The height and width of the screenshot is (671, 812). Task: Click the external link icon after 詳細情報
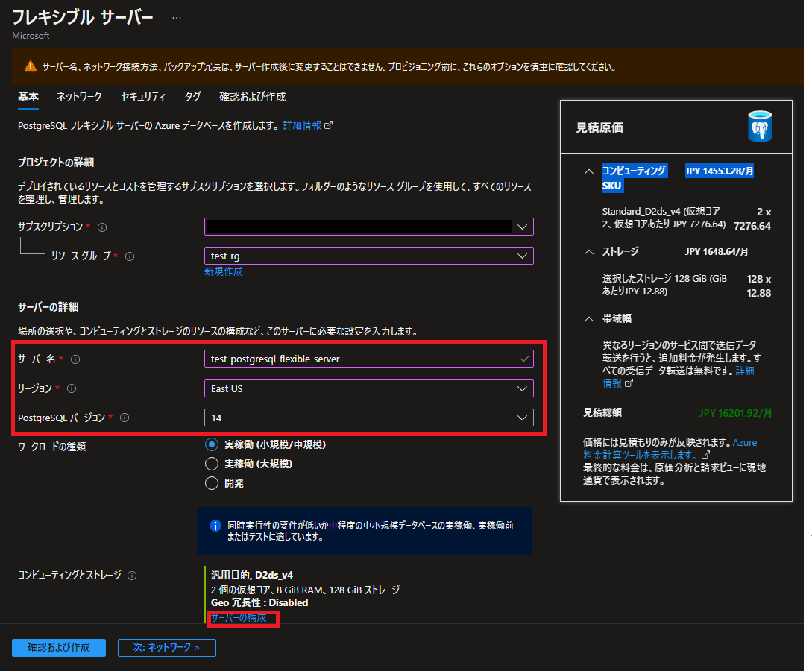328,125
